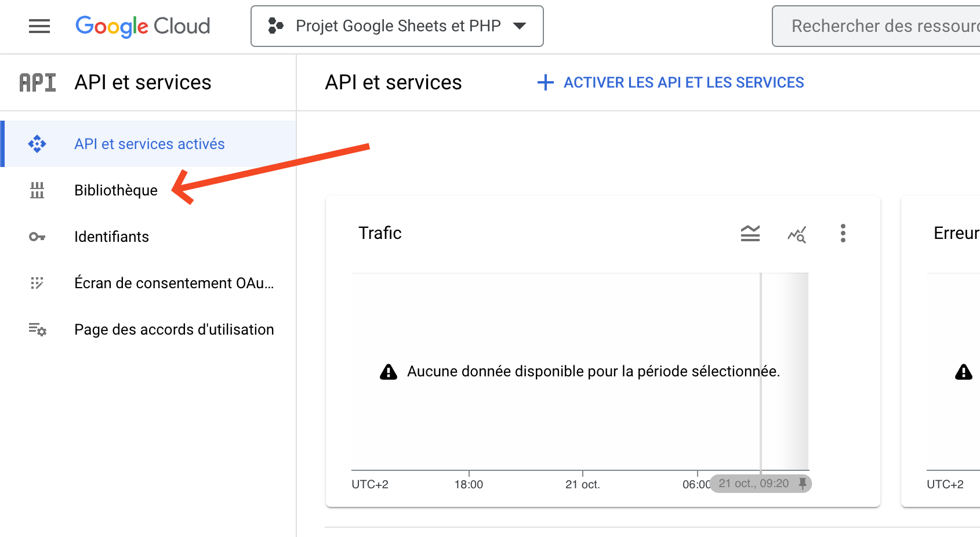980x537 pixels.
Task: Click the Identifiants key icon
Action: (x=37, y=237)
